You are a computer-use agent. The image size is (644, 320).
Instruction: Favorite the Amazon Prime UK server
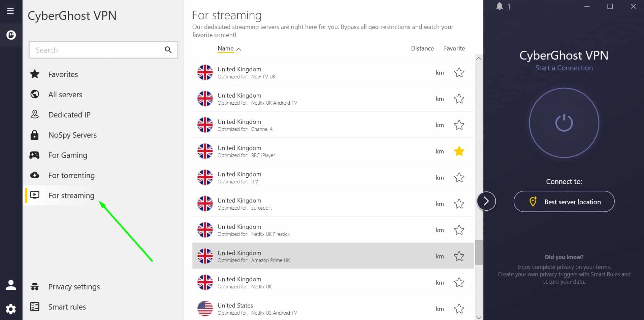click(x=459, y=256)
